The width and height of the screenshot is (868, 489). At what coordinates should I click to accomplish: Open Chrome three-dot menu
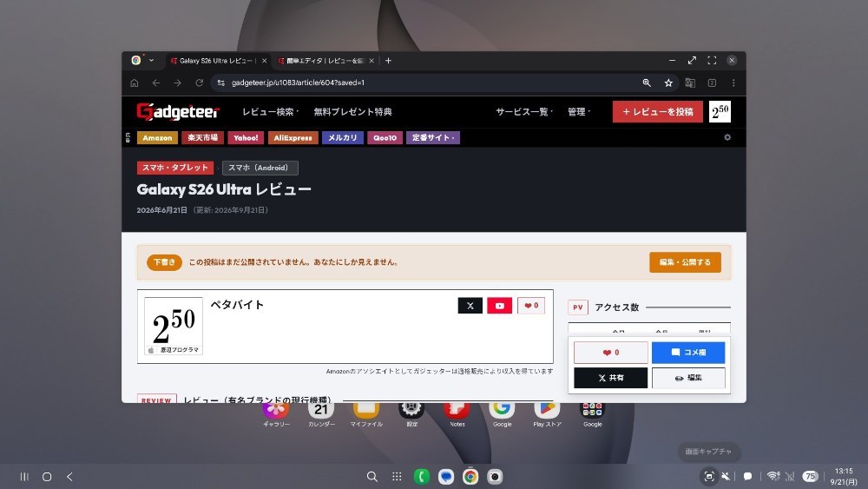(x=733, y=83)
